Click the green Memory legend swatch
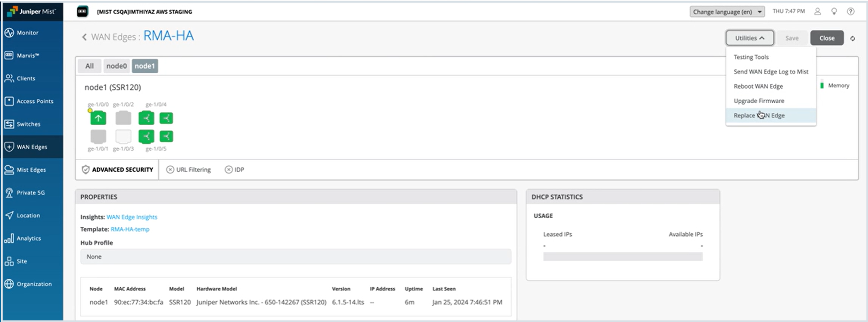 822,86
